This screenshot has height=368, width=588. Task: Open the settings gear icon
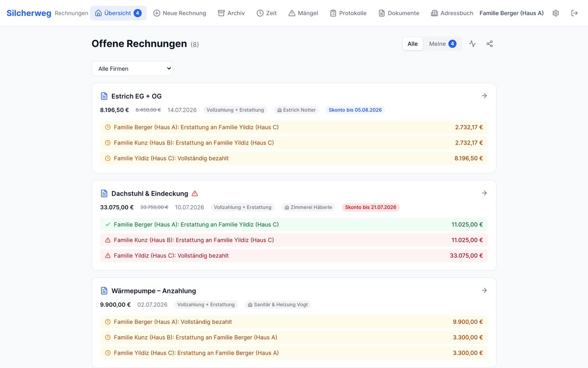click(556, 13)
